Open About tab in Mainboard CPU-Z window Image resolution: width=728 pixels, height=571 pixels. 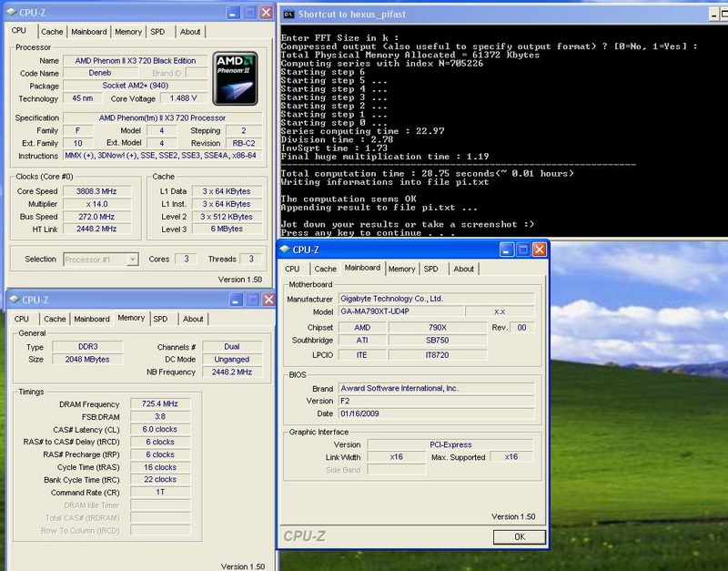(463, 269)
